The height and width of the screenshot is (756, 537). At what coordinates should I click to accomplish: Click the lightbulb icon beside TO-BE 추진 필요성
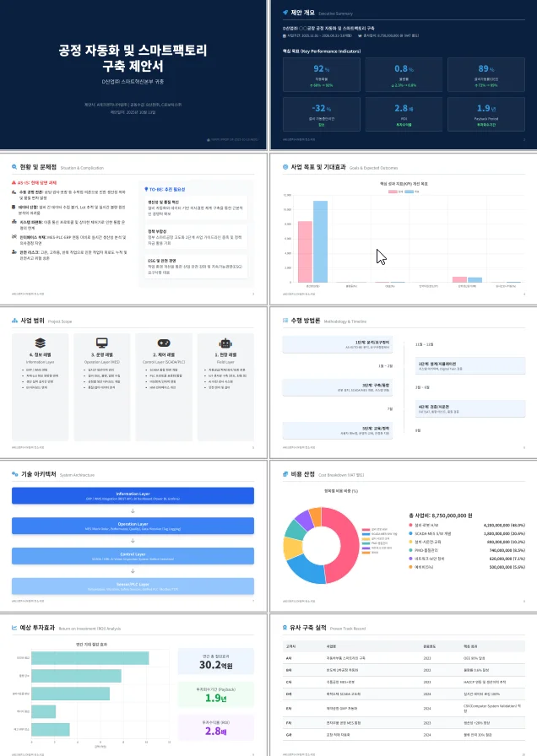point(146,190)
